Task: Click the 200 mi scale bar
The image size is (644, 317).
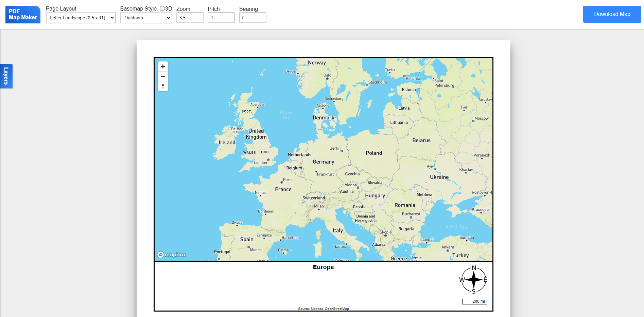Action: coord(474,301)
